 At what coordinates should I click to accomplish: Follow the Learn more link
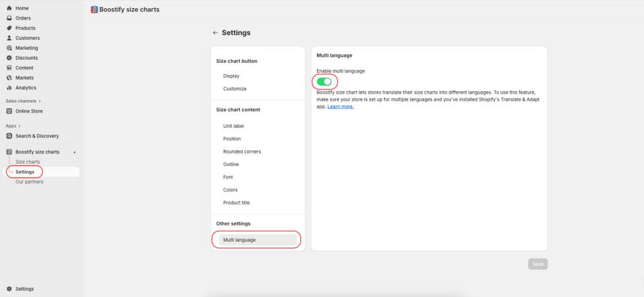click(x=340, y=106)
